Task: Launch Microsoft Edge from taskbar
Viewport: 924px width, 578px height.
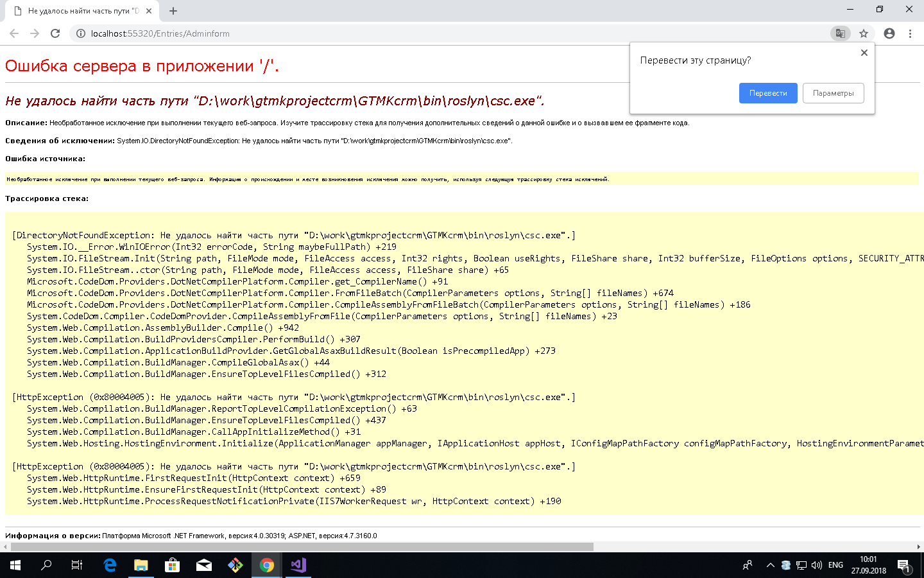Action: (x=110, y=565)
